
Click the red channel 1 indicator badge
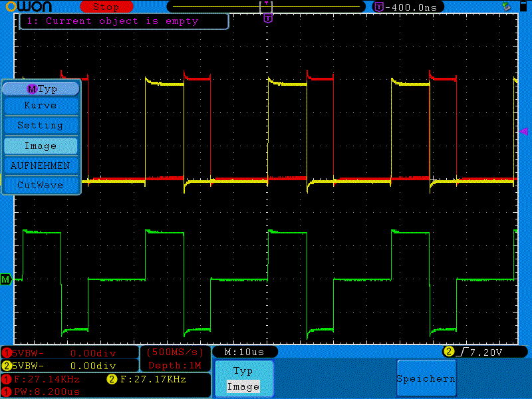[7, 353]
